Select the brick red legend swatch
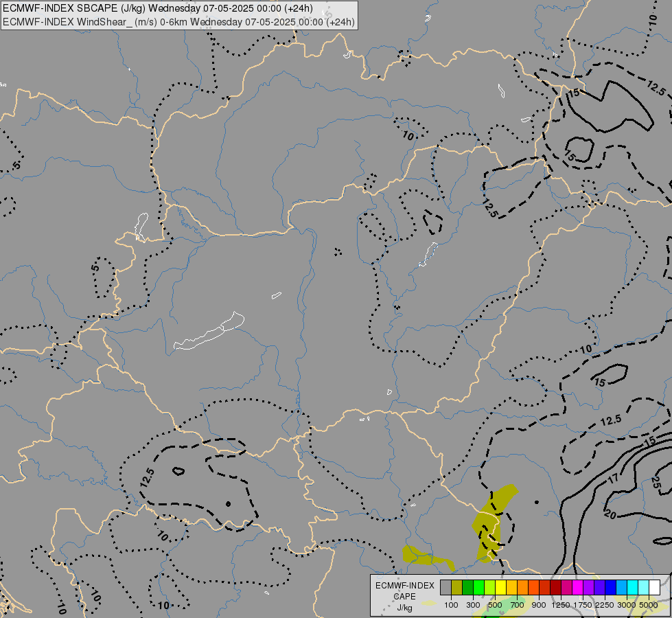Viewport: 672px width, 618px height. pyautogui.click(x=545, y=587)
